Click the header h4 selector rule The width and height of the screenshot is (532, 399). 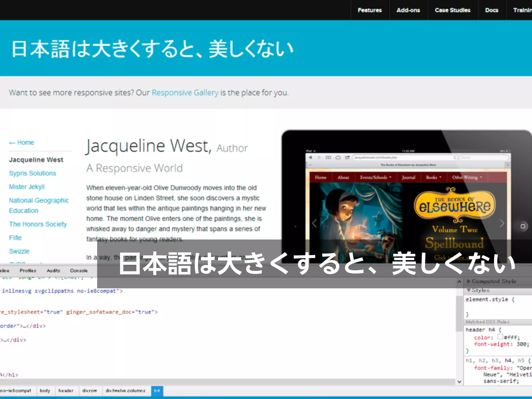[x=480, y=330]
